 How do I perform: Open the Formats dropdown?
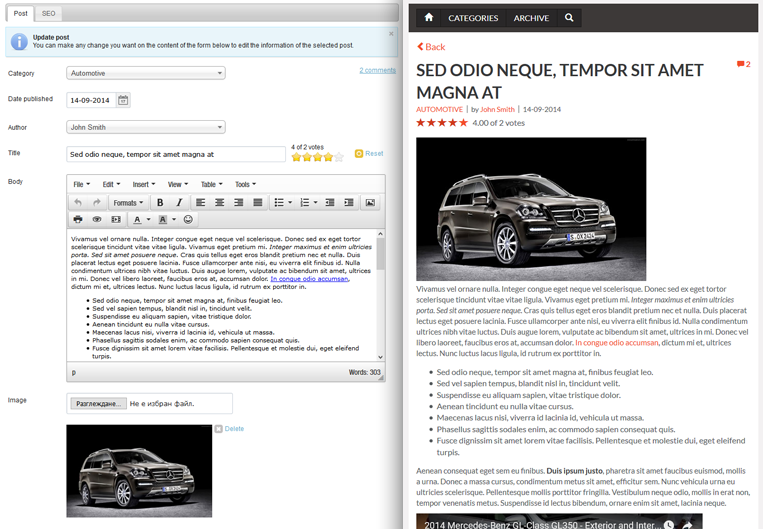click(128, 202)
